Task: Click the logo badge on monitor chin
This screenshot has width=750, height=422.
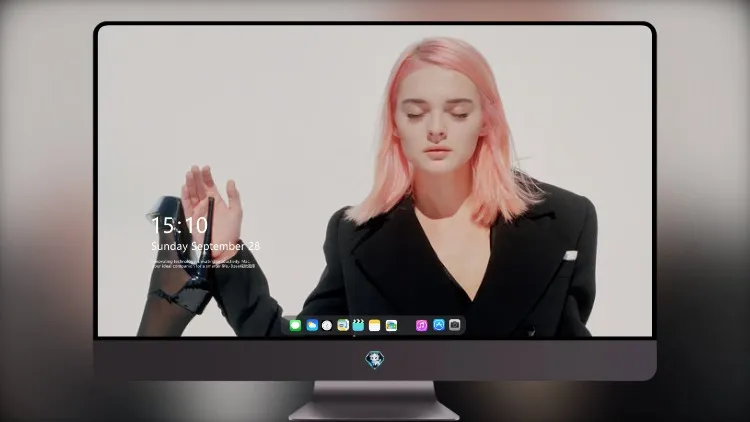Action: [375, 360]
